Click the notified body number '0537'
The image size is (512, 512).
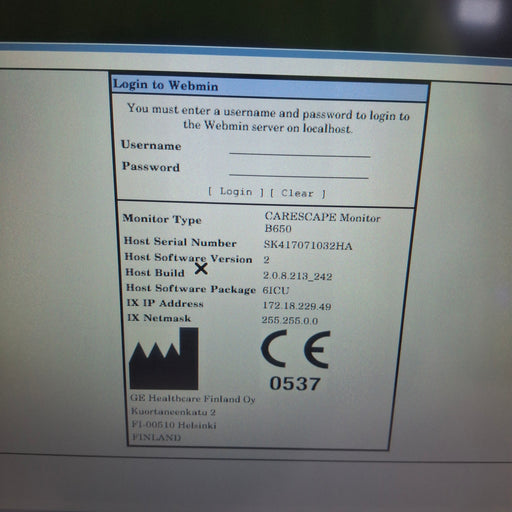(295, 383)
